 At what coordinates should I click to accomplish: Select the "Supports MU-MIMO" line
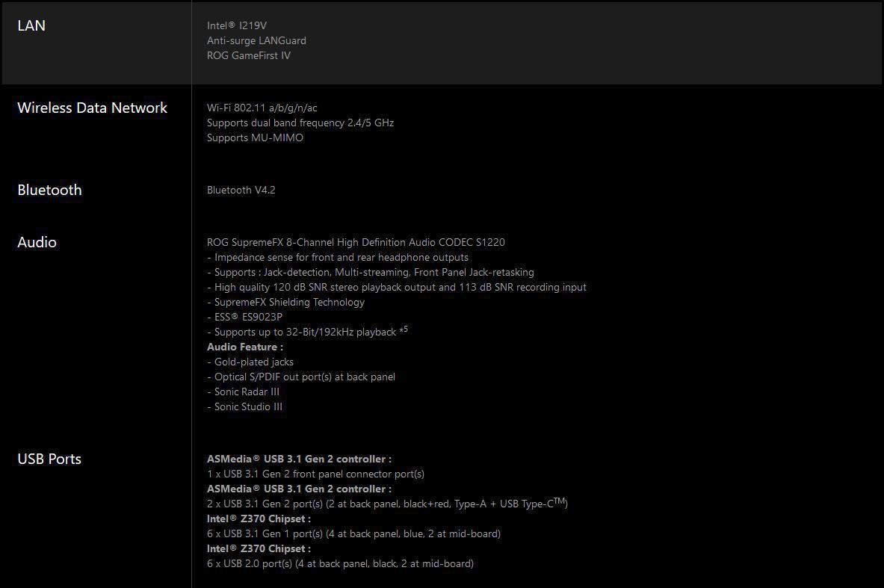pos(255,137)
